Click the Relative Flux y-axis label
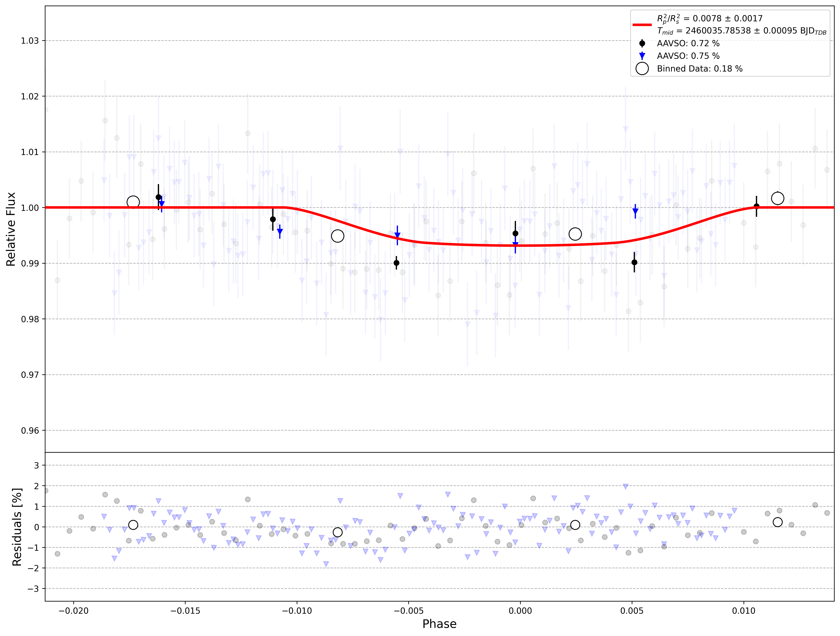Image resolution: width=840 pixels, height=636 pixels. click(11, 229)
